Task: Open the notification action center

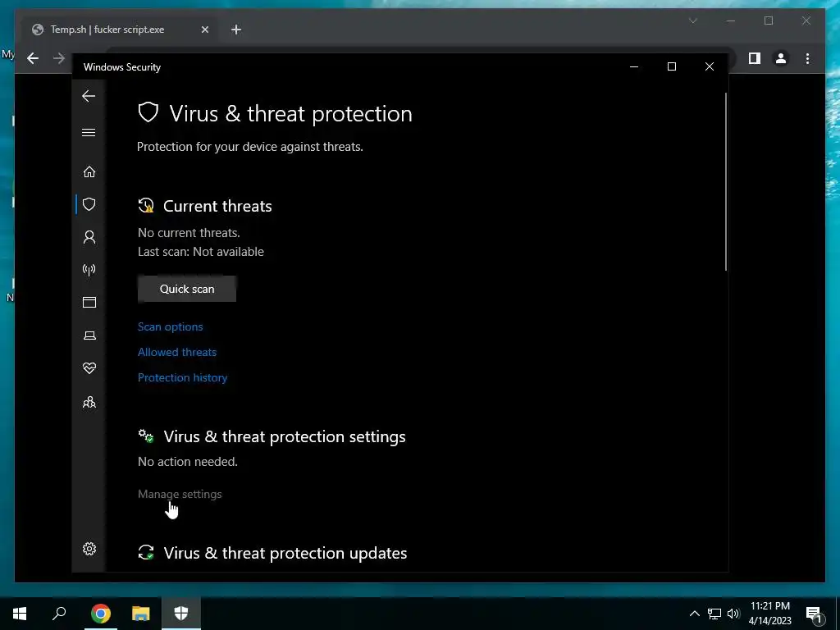Action: point(815,614)
